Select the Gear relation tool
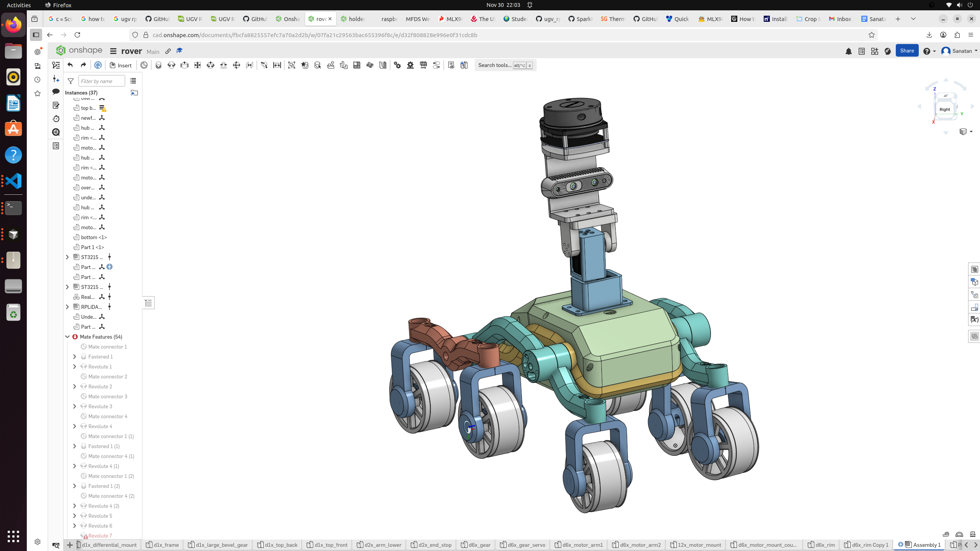This screenshot has width=980, height=551. (397, 65)
